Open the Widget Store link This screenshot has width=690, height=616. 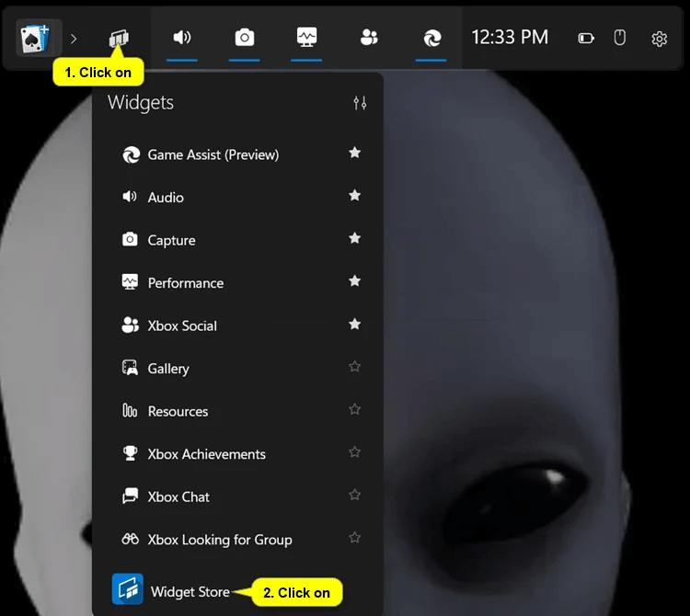[190, 592]
